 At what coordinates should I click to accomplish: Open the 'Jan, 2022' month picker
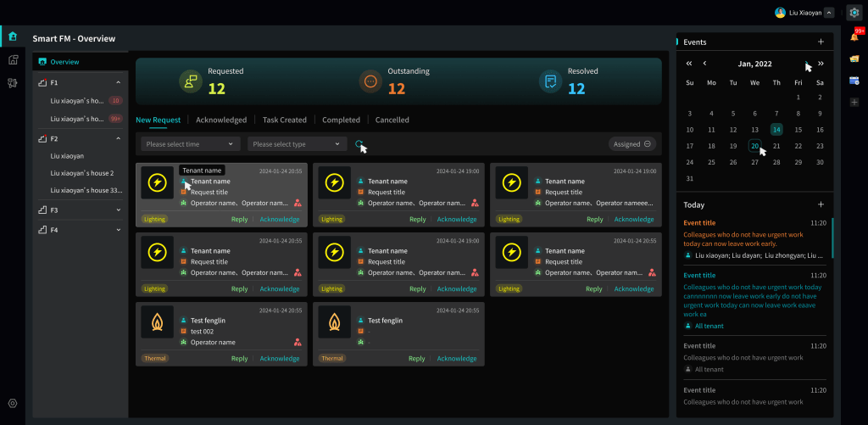click(x=754, y=64)
